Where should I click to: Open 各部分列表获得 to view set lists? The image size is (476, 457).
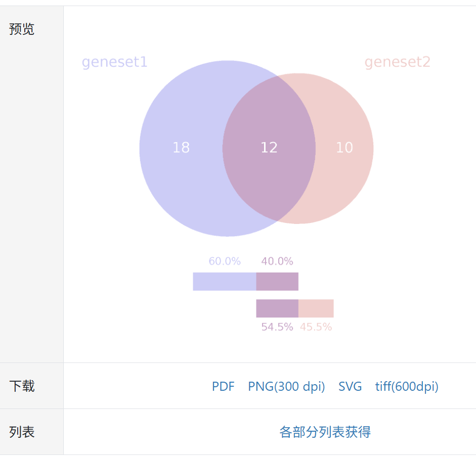[324, 432]
